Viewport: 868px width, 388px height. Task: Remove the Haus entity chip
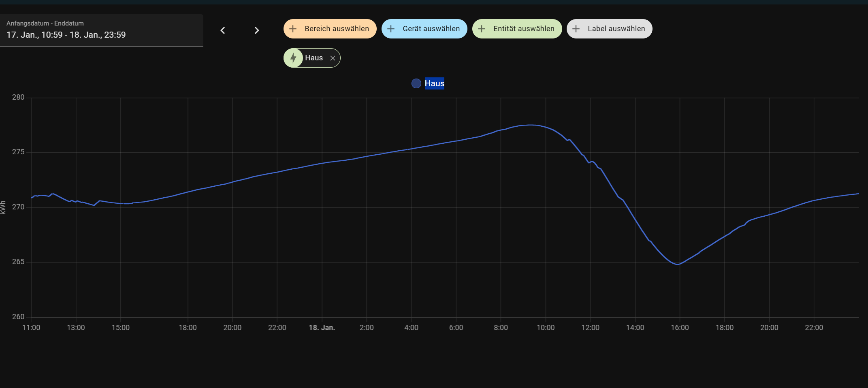(333, 58)
